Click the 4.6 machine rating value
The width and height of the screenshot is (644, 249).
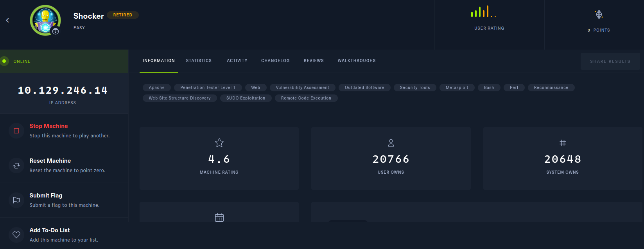pyautogui.click(x=219, y=159)
